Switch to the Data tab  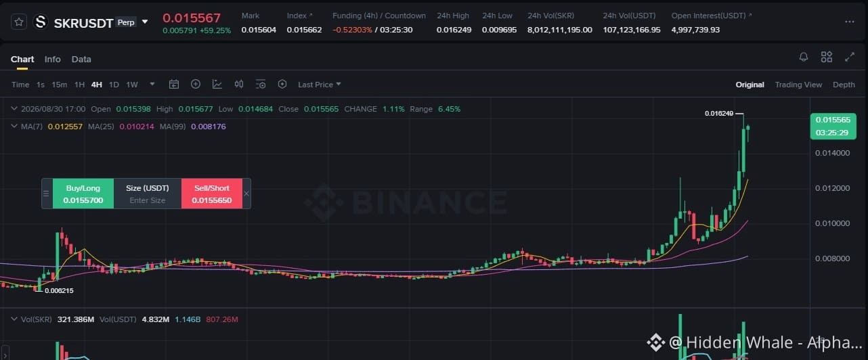81,60
